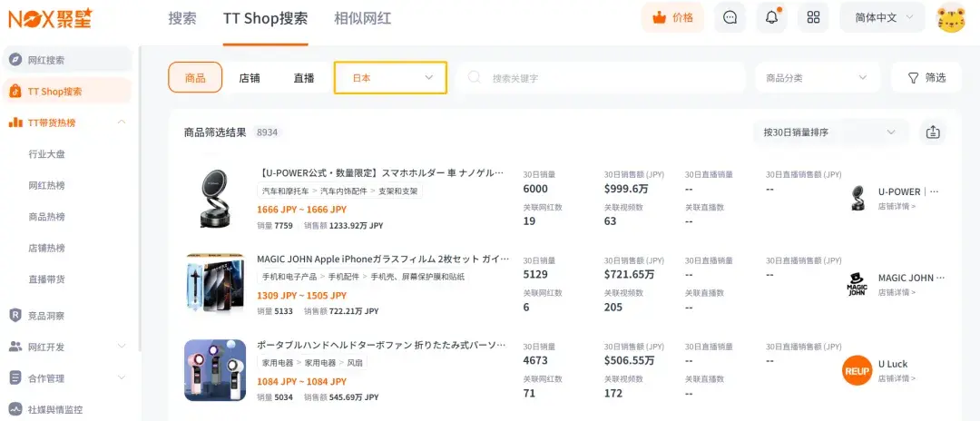Screen dimensions: 980x421
Task: Switch to the 搜索 tab
Action: pos(181,18)
